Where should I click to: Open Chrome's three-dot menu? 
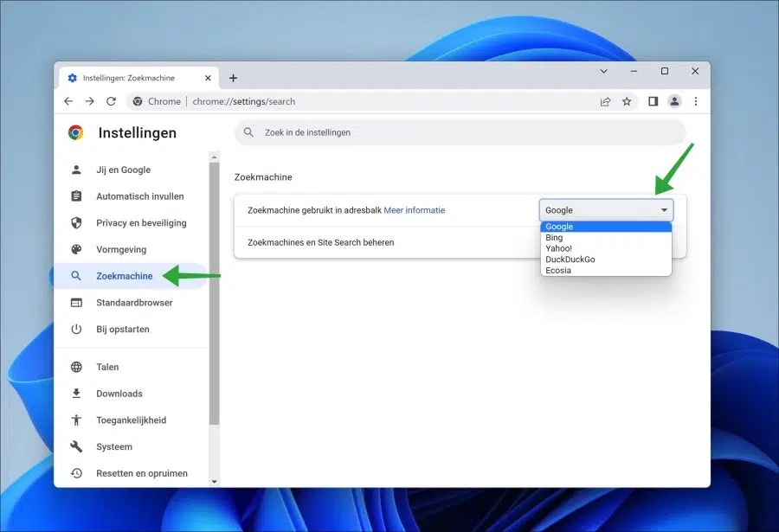pyautogui.click(x=696, y=101)
